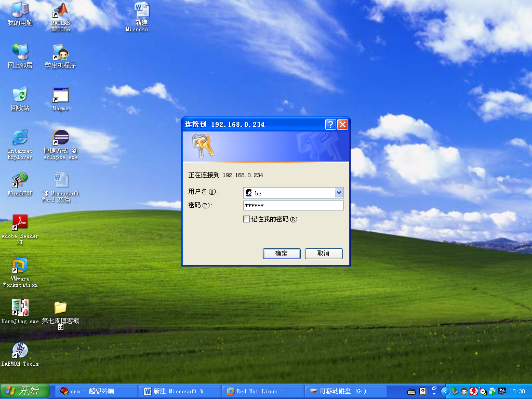
Task: Click the taskbar clock showing 10:30
Action: click(517, 392)
